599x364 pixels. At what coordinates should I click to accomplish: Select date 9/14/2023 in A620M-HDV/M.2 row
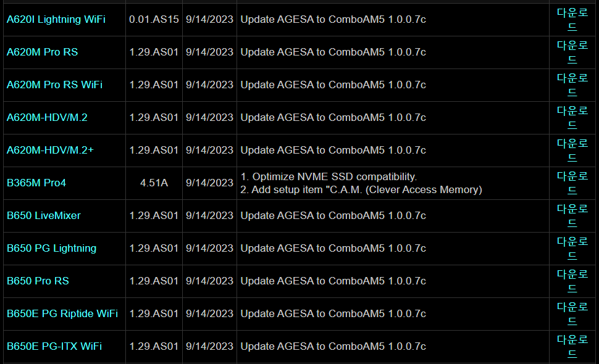(x=210, y=117)
